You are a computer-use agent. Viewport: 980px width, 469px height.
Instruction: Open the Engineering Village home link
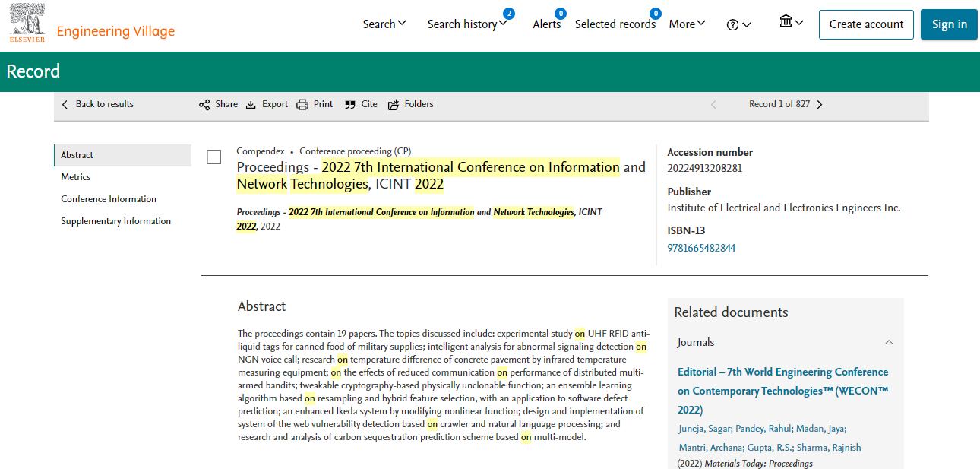coord(115,31)
